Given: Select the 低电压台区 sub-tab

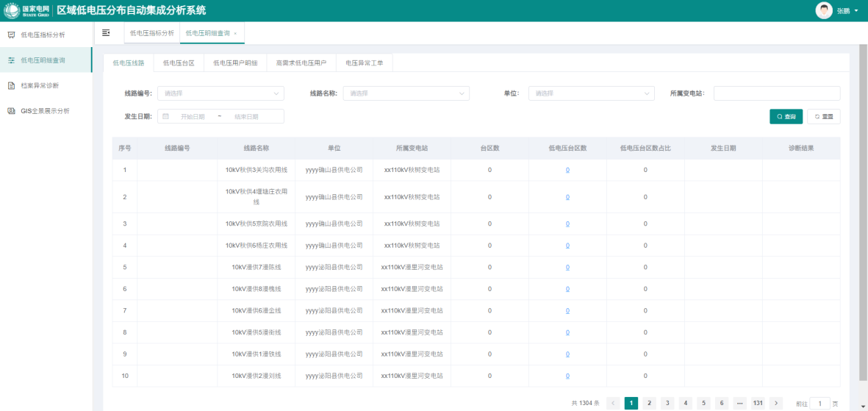Looking at the screenshot, I should click(179, 63).
